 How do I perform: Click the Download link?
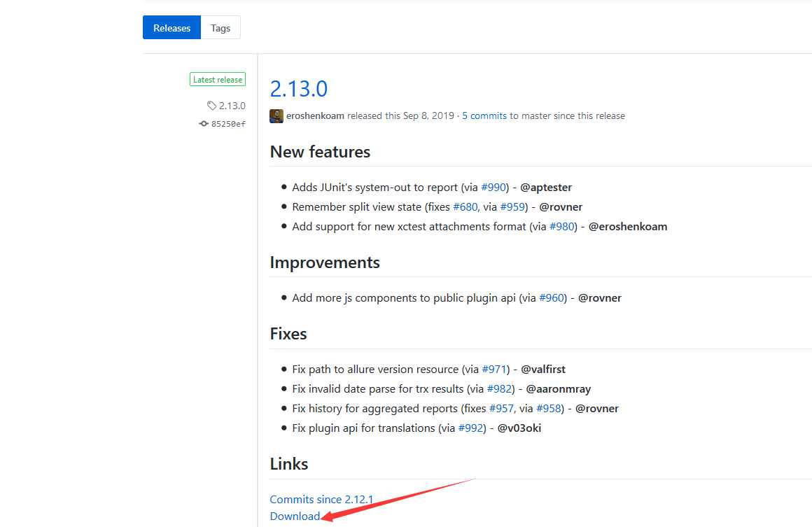click(x=295, y=517)
